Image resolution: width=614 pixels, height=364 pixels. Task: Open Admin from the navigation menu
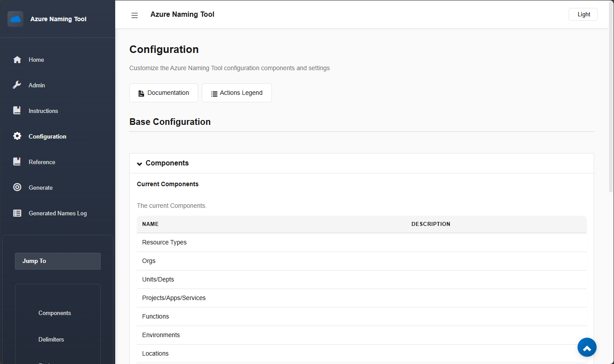[38, 85]
